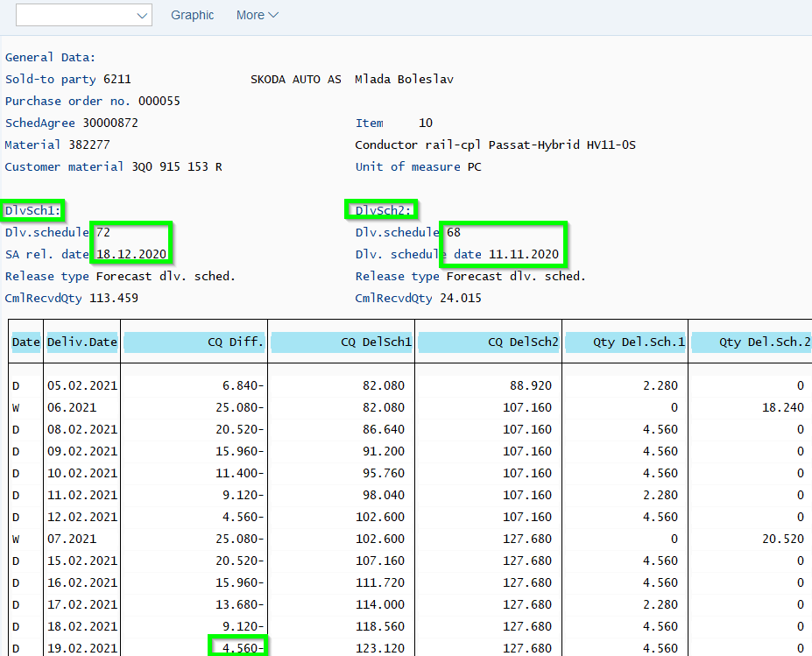Select the CQ DelSch2 column header
The width and height of the screenshot is (812, 656).
pos(488,342)
